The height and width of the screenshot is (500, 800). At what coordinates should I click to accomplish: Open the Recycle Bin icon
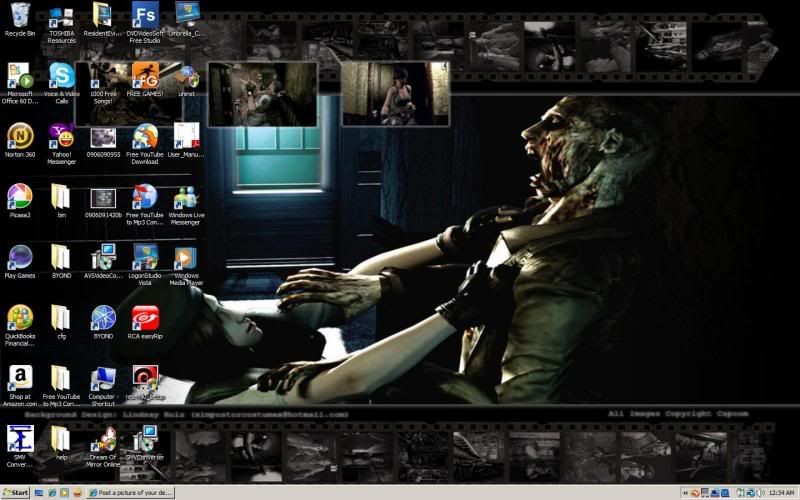click(x=20, y=19)
